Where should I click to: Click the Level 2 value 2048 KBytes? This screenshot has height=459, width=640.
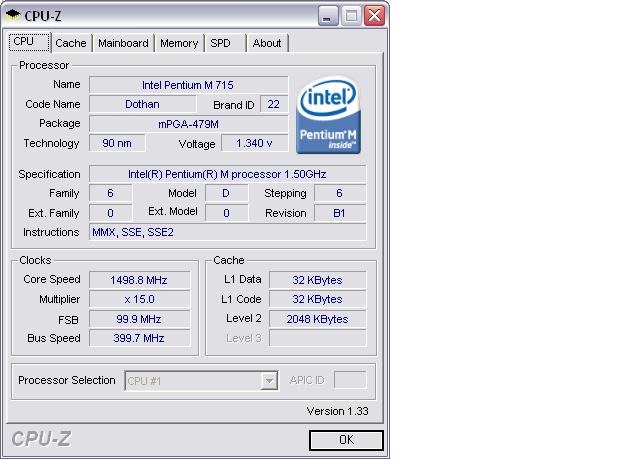coord(318,319)
